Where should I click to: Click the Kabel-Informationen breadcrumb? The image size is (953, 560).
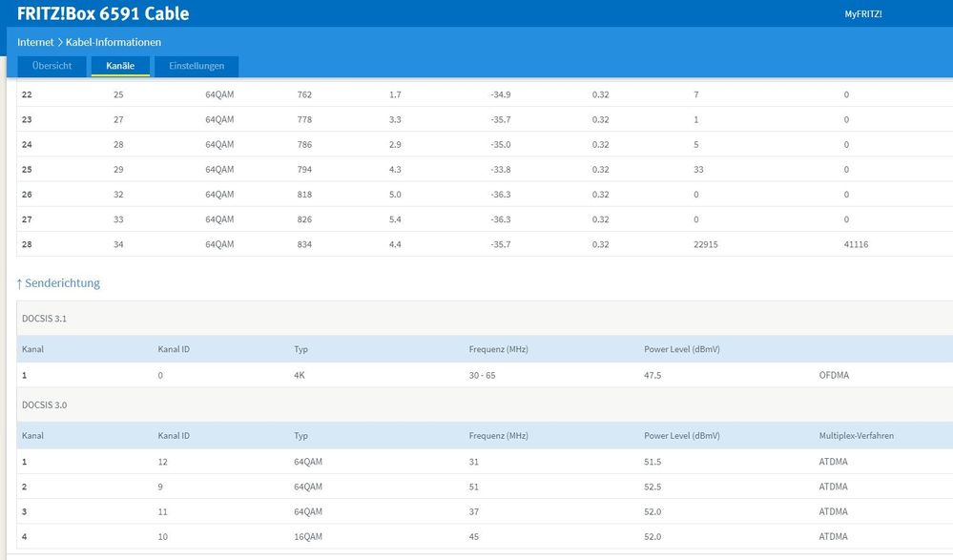tap(114, 42)
